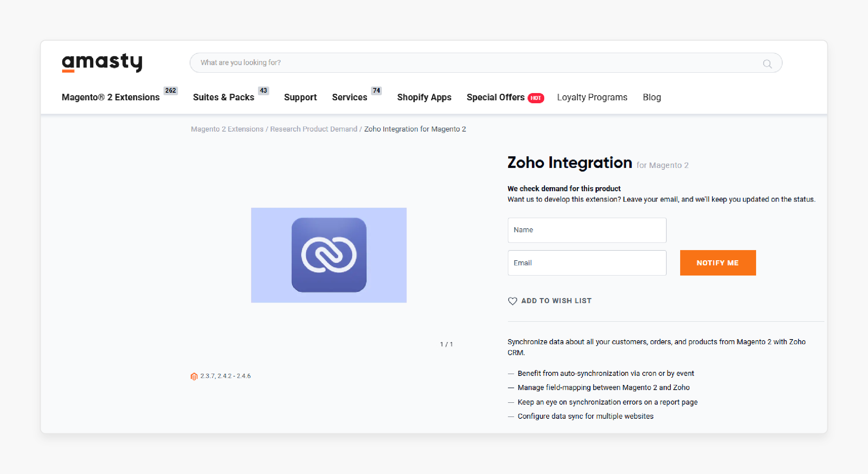Click the 'for Magento 2' subtitle
The image size is (868, 474).
pos(662,165)
